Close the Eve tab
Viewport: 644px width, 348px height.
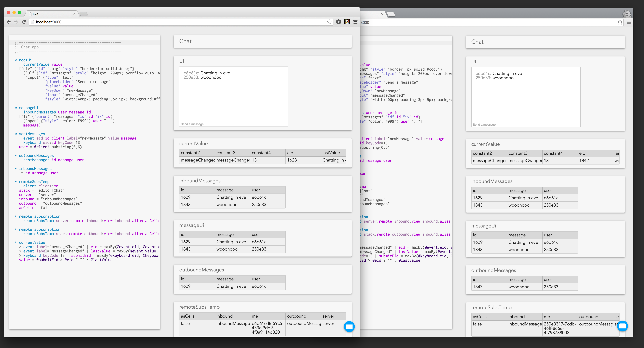pos(74,14)
